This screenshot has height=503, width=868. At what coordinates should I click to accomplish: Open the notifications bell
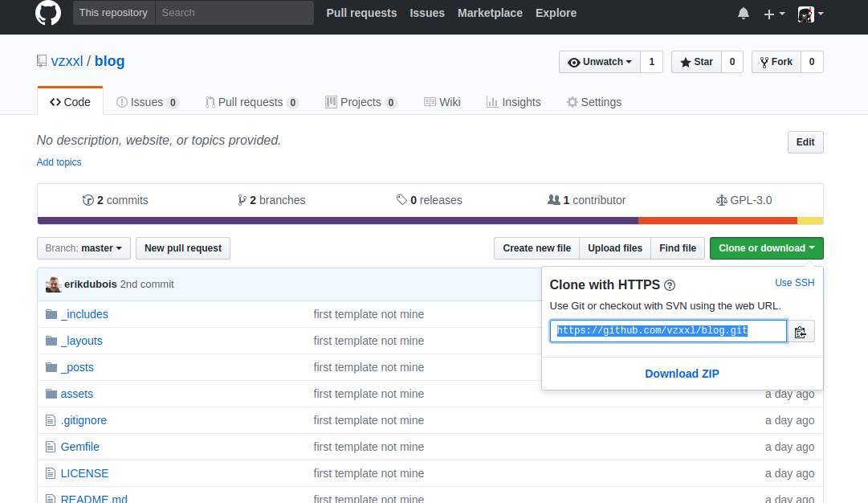[x=743, y=13]
